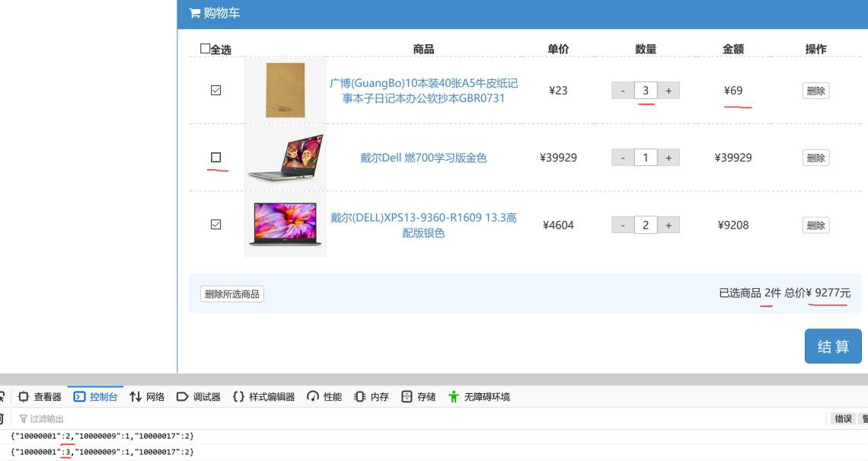The image size is (868, 461).
Task: Click 删除所选商品 button
Action: [x=232, y=293]
